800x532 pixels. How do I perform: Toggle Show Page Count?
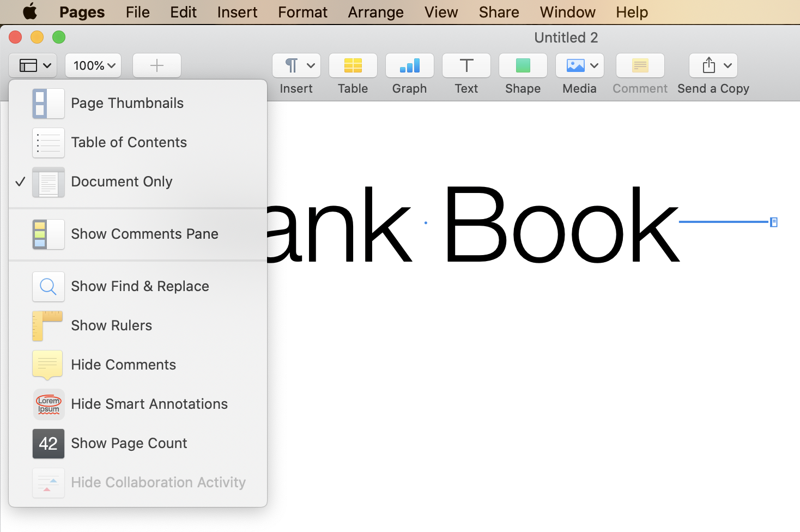[x=138, y=444]
